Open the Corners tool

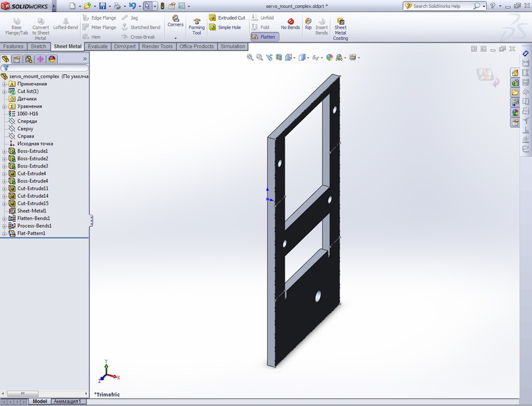176,21
